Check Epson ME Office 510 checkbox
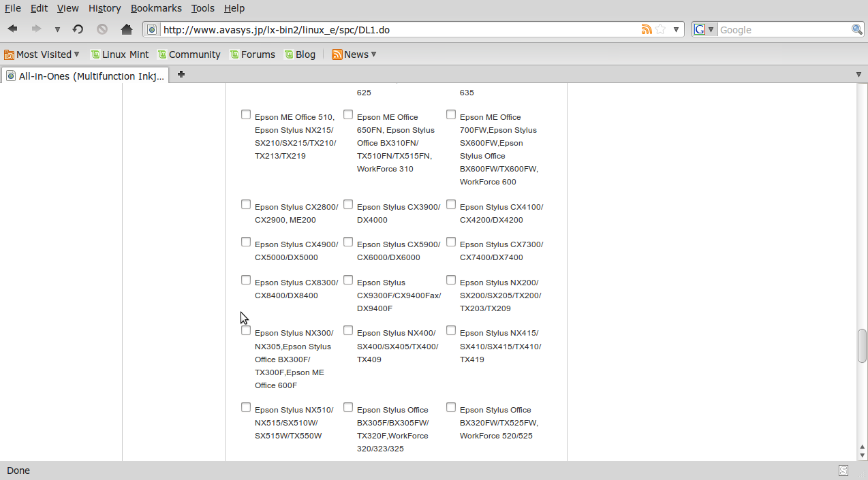This screenshot has height=480, width=868. pos(246,114)
